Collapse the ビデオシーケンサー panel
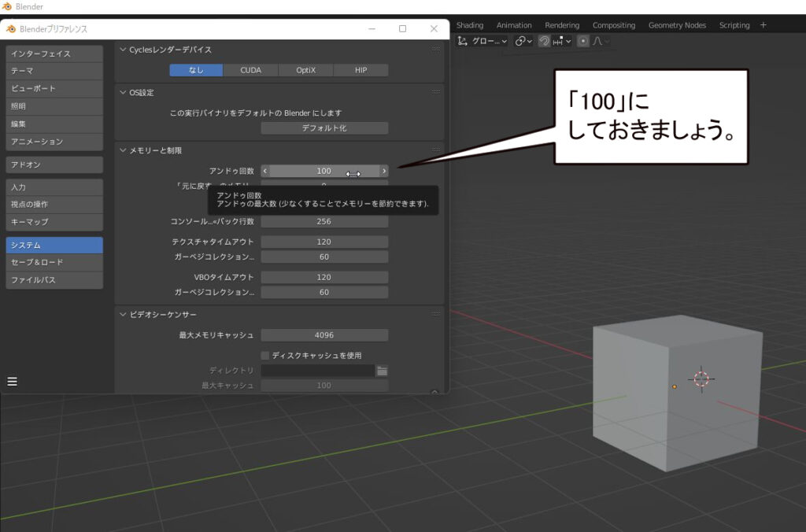The height and width of the screenshot is (532, 806). (x=123, y=315)
